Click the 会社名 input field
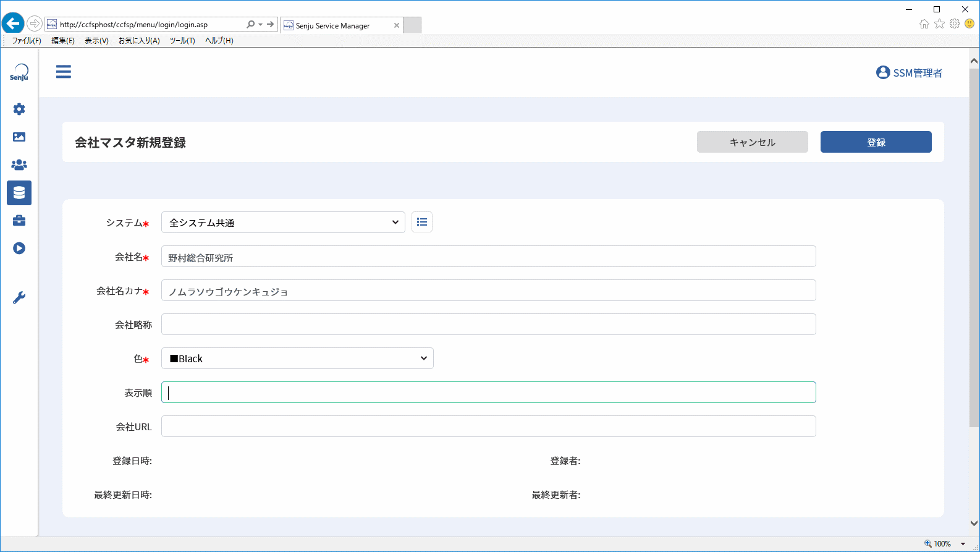 [489, 257]
